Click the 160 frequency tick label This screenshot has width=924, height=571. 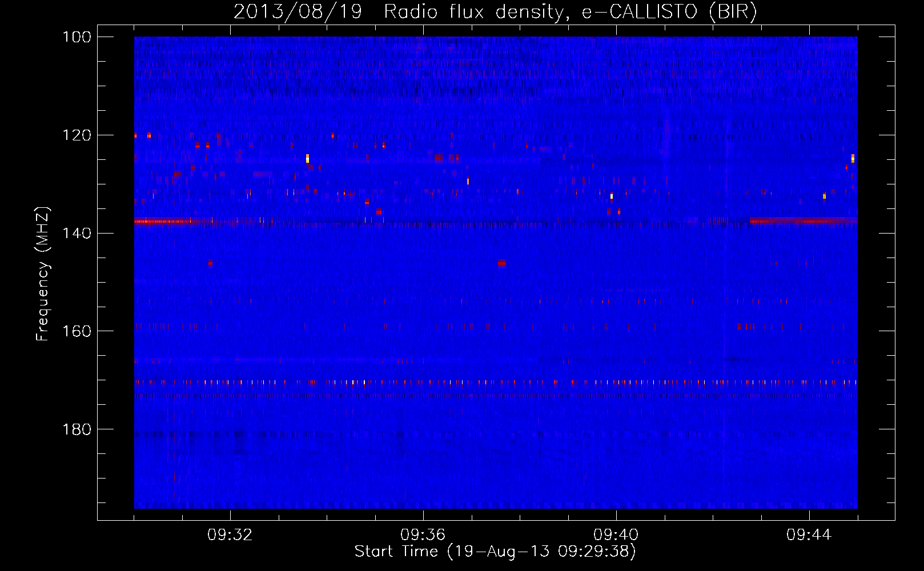[x=77, y=331]
